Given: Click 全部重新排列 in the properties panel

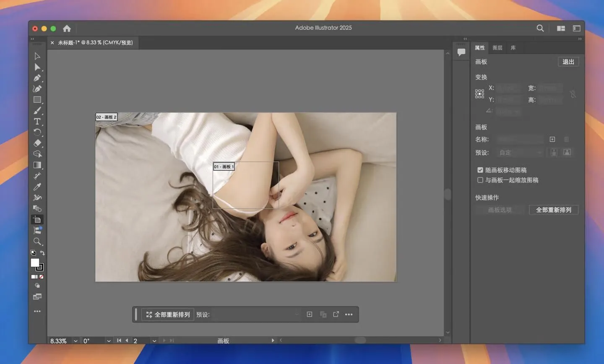Looking at the screenshot, I should coord(553,210).
